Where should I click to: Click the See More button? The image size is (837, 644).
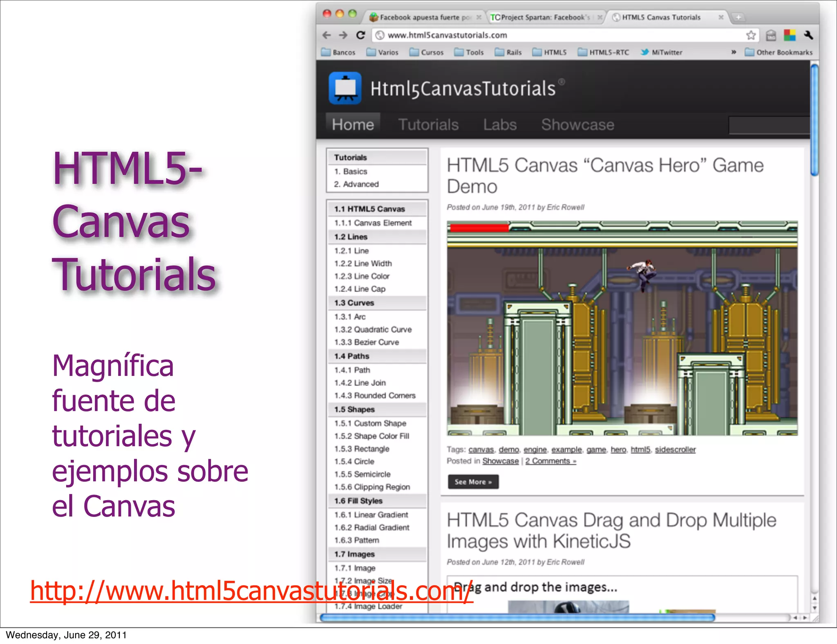pos(473,482)
